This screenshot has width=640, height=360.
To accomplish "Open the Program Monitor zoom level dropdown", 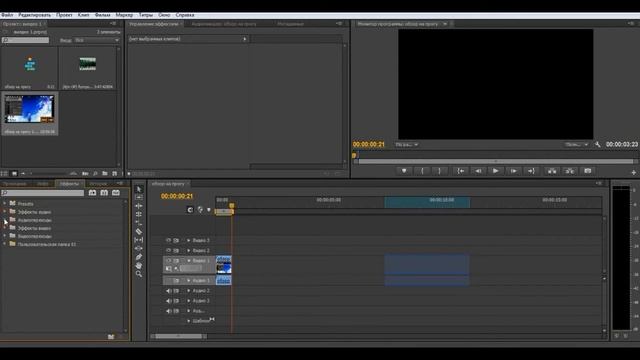I will pyautogui.click(x=407, y=144).
